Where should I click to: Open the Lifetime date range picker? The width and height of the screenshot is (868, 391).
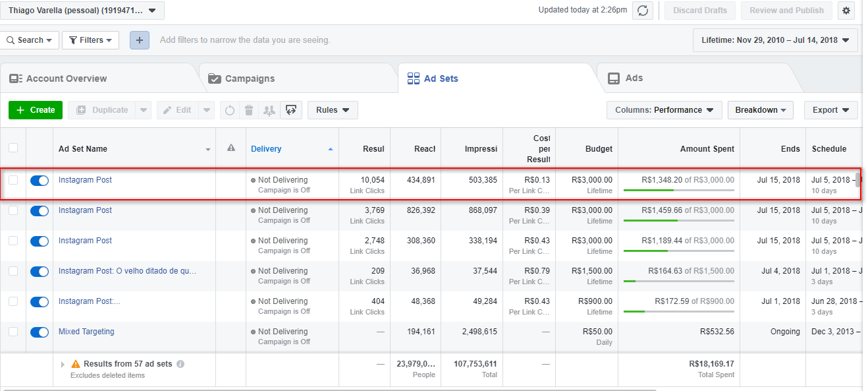774,40
